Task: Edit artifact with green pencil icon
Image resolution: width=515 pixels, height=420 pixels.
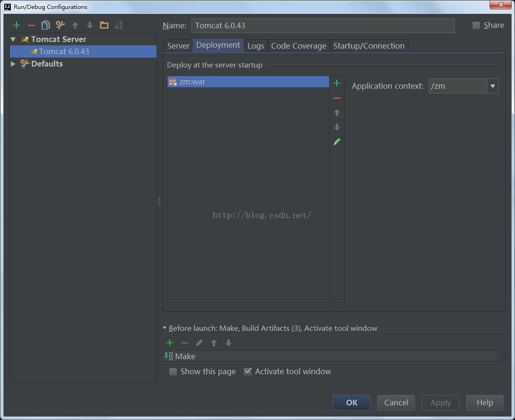Action: (337, 142)
